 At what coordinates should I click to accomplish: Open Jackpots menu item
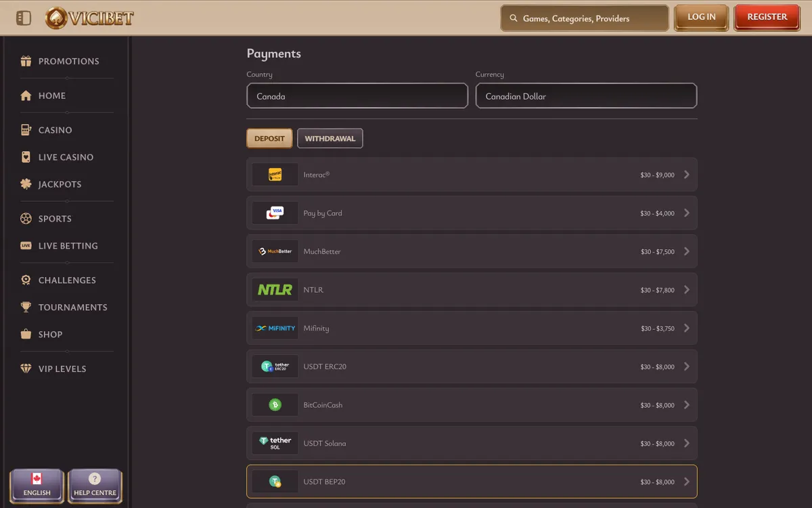coord(60,184)
